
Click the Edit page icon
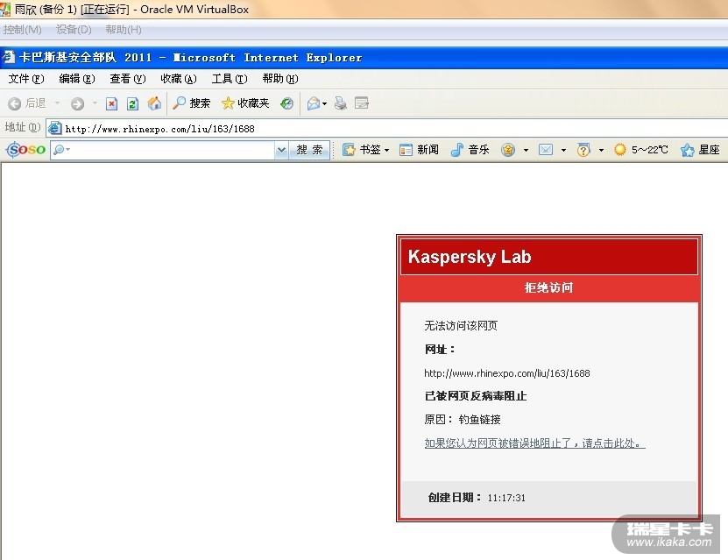pos(361,103)
